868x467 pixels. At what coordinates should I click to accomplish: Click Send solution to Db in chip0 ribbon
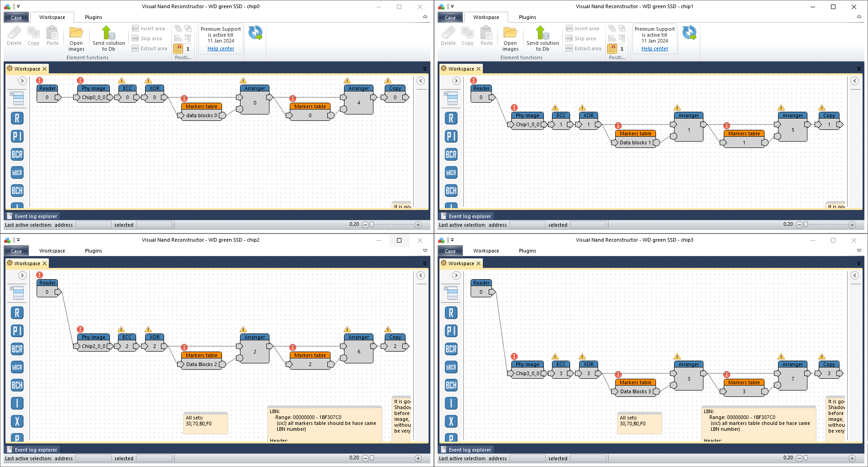click(x=108, y=38)
